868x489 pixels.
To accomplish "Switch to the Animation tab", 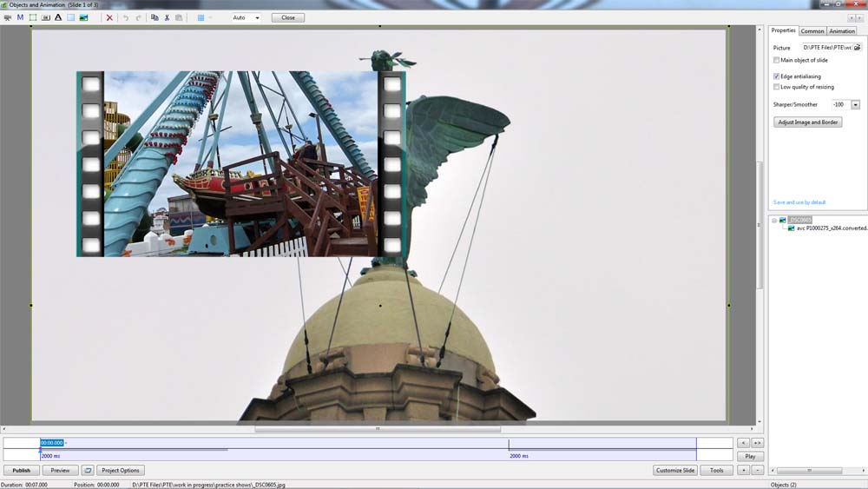I will (842, 31).
